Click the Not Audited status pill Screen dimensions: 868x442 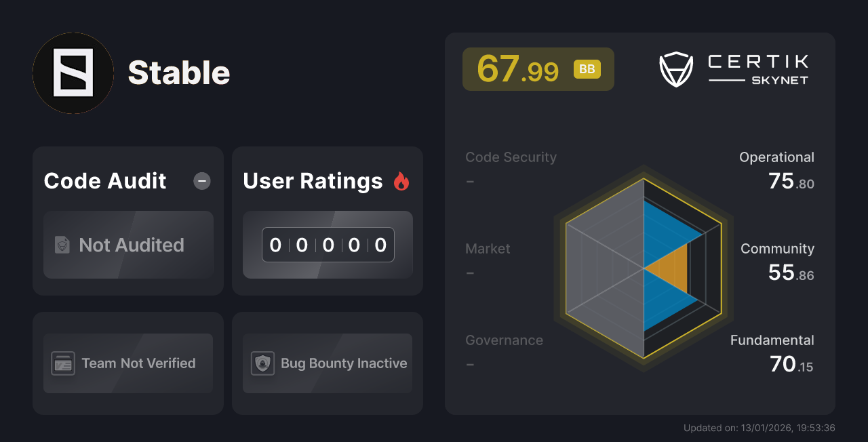point(128,245)
